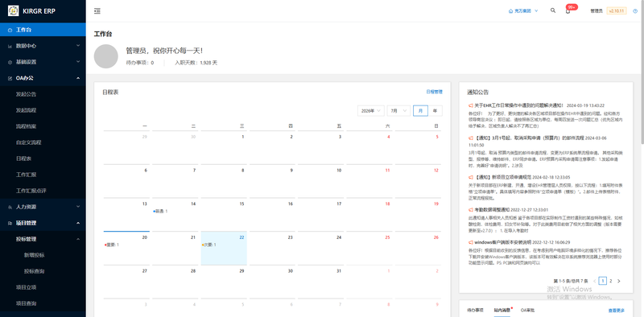Image resolution: width=644 pixels, height=317 pixels.
Task: Open 普通: 1 event on day 14
Action: point(160,211)
